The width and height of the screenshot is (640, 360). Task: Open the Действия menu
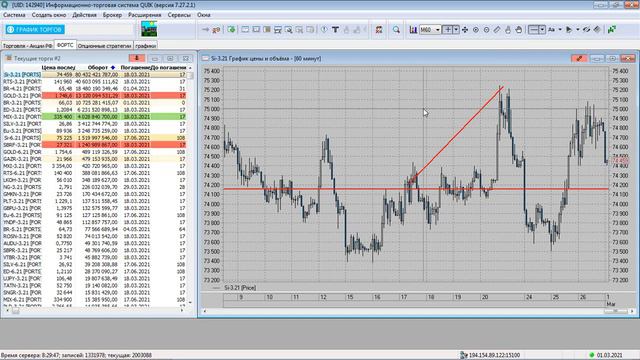(84, 15)
